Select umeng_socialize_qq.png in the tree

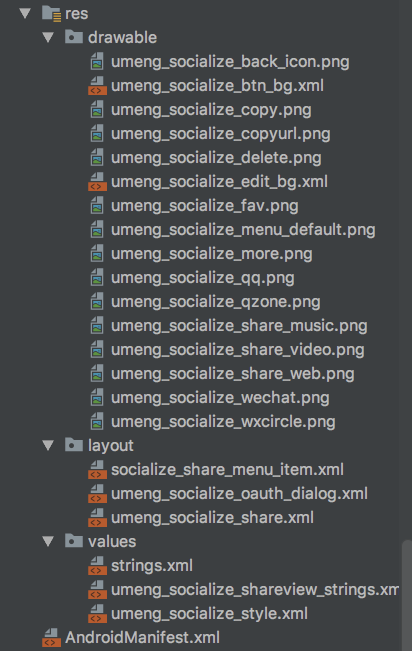pyautogui.click(x=203, y=278)
